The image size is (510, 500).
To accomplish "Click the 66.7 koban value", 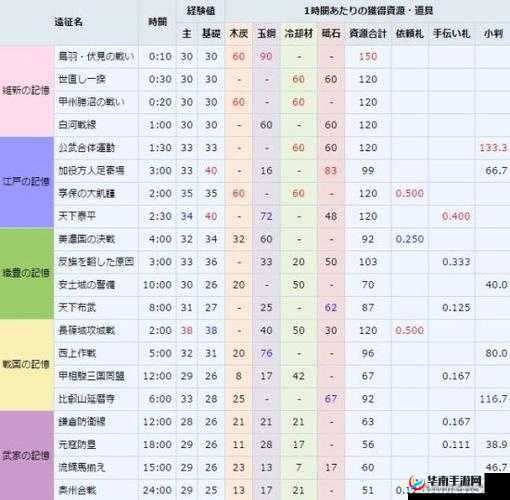I will (496, 171).
